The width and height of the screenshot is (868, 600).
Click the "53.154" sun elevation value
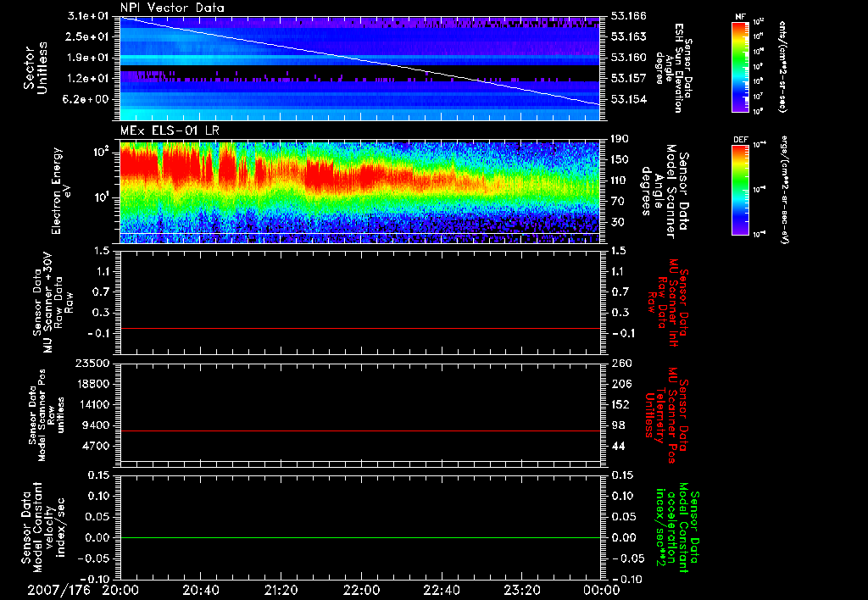(x=629, y=100)
